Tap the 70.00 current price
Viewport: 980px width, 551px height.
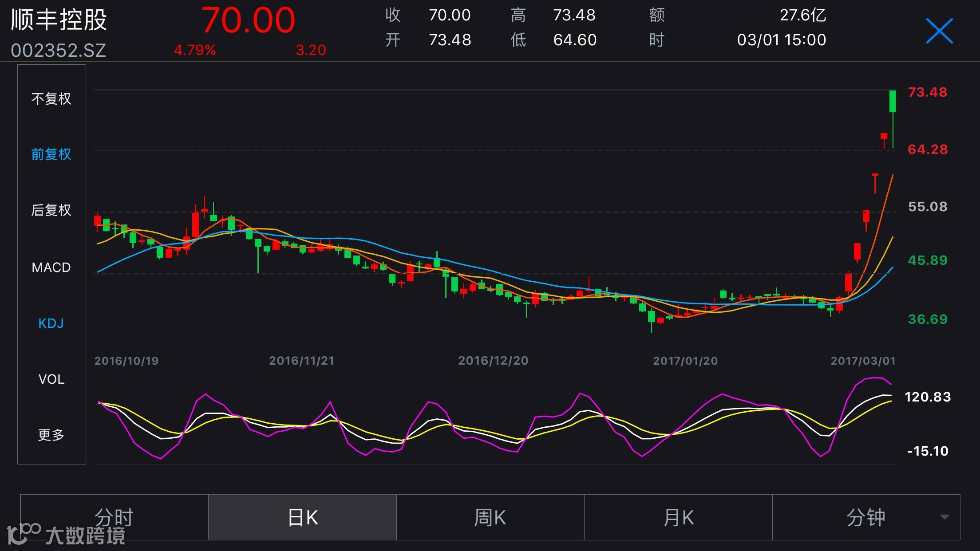pyautogui.click(x=248, y=20)
